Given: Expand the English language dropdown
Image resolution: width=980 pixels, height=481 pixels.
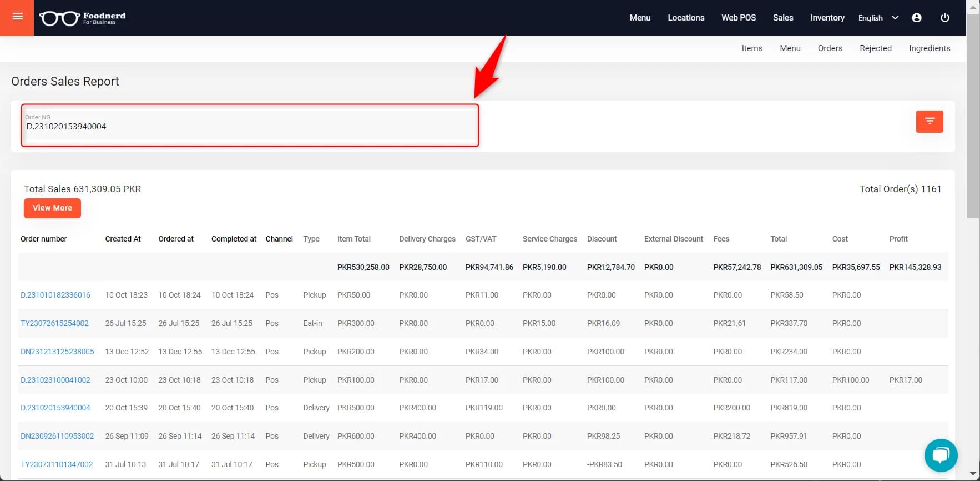Looking at the screenshot, I should 878,18.
